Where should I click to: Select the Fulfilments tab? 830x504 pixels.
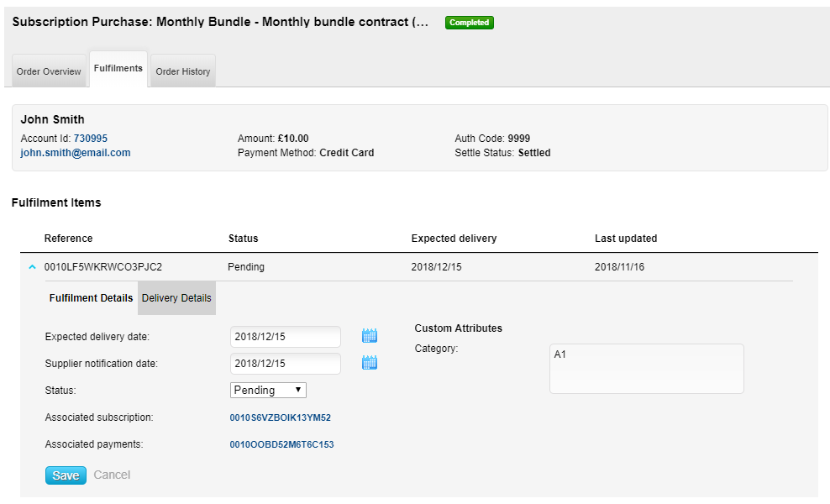(x=118, y=69)
